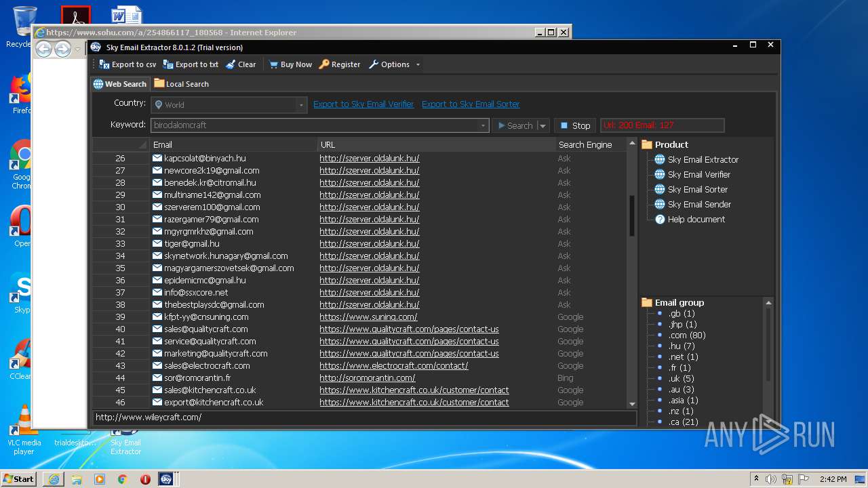
Task: Open Buy Now cart button
Action: 290,64
